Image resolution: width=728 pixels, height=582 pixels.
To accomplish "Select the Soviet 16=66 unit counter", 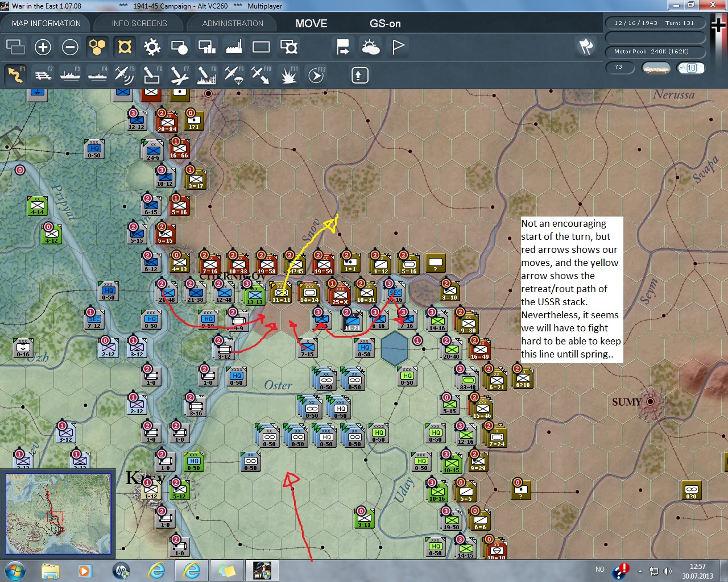I will pos(179,149).
